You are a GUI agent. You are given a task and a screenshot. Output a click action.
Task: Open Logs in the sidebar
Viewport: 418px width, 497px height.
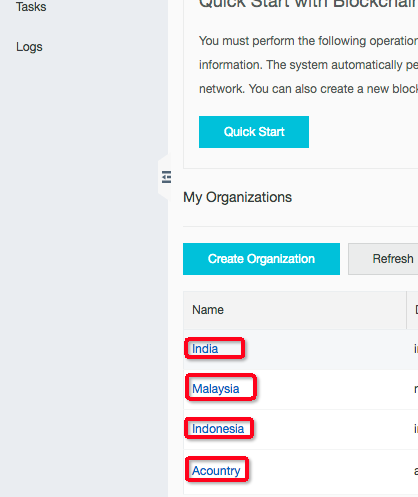coord(29,47)
